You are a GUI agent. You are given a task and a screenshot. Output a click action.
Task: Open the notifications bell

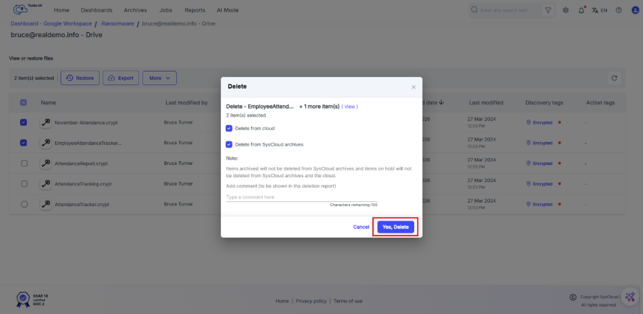582,10
